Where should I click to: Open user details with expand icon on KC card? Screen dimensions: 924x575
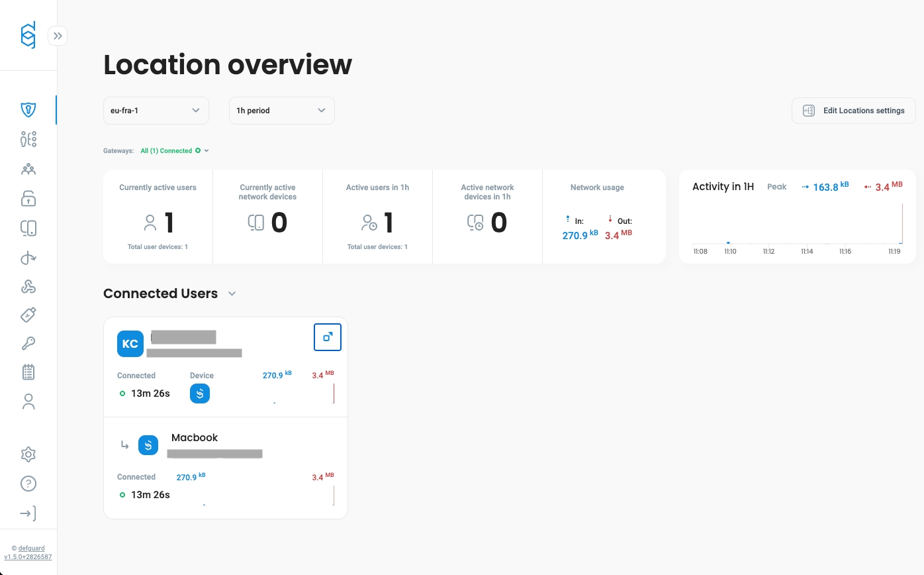pos(327,337)
